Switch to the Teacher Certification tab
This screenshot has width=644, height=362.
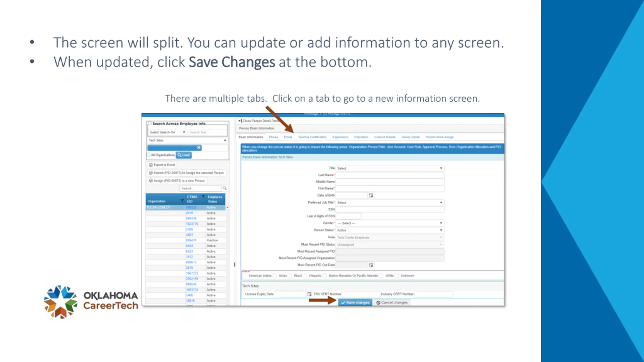(312, 137)
